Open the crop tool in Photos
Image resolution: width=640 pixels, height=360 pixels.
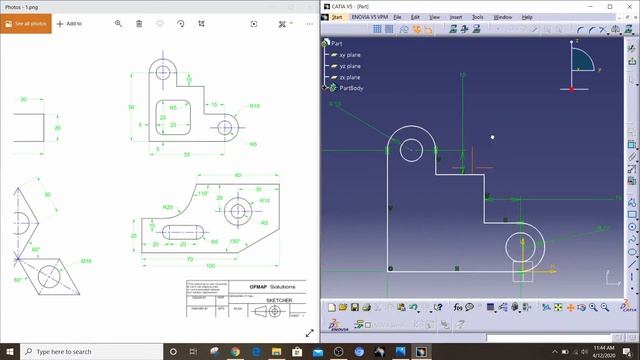click(x=202, y=24)
